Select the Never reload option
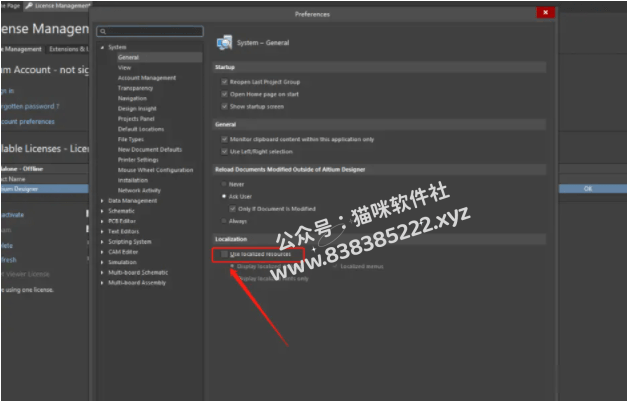Image resolution: width=627 pixels, height=401 pixels. pyautogui.click(x=224, y=184)
